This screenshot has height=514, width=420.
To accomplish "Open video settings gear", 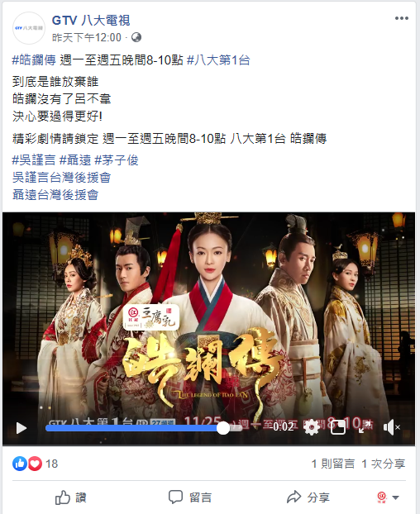I will coord(312,427).
